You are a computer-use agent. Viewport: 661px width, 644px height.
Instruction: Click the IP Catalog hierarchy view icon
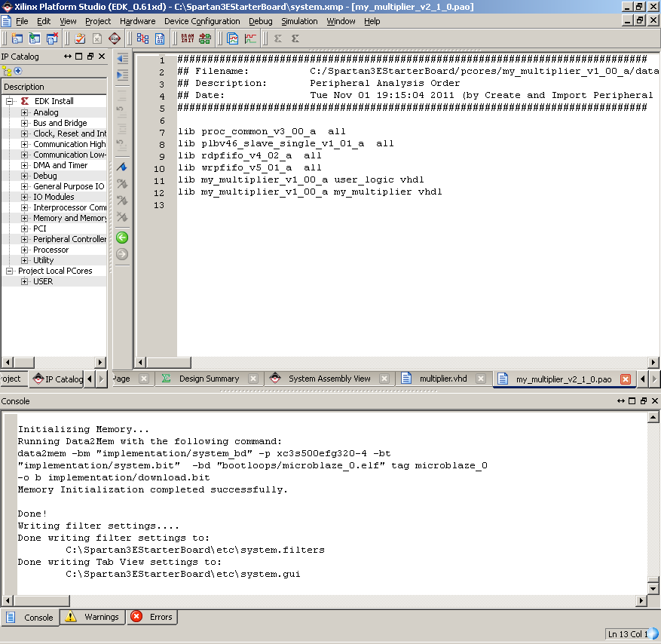pos(7,72)
